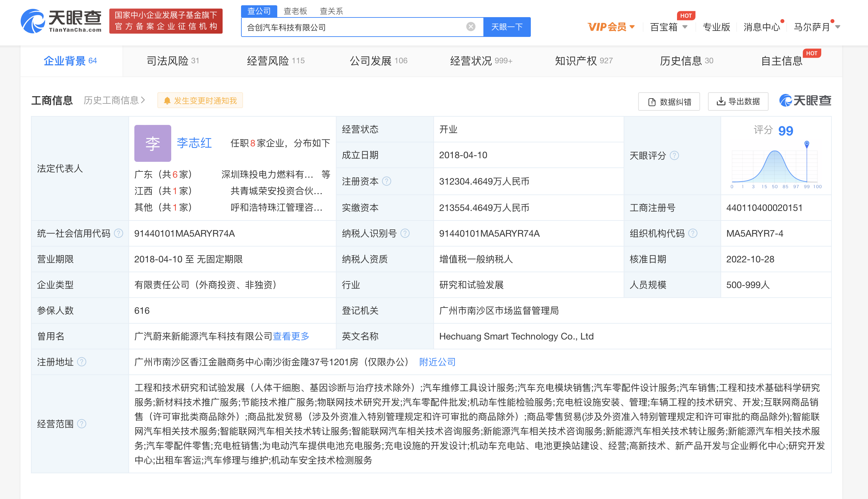Click the help icon beside 组织机构代码
The image size is (868, 499).
pos(693,233)
